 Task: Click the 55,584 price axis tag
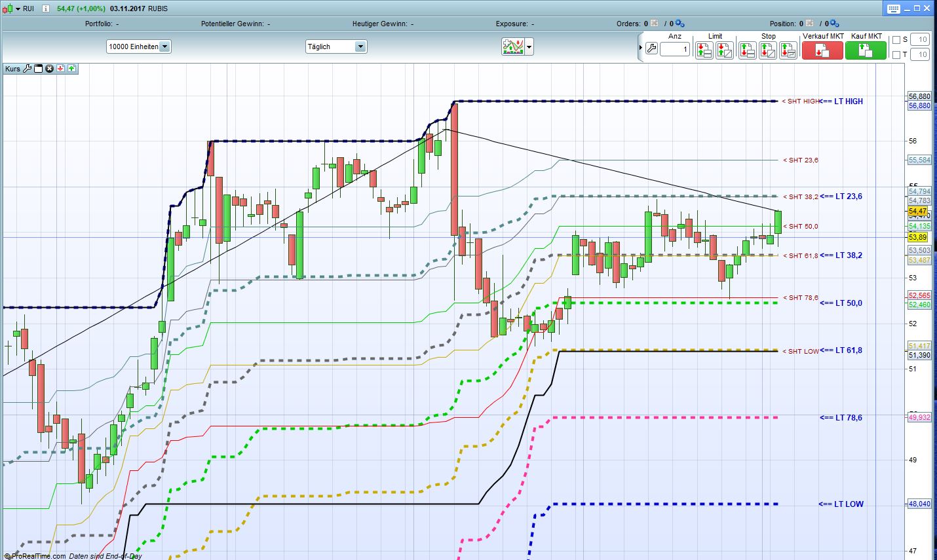919,160
